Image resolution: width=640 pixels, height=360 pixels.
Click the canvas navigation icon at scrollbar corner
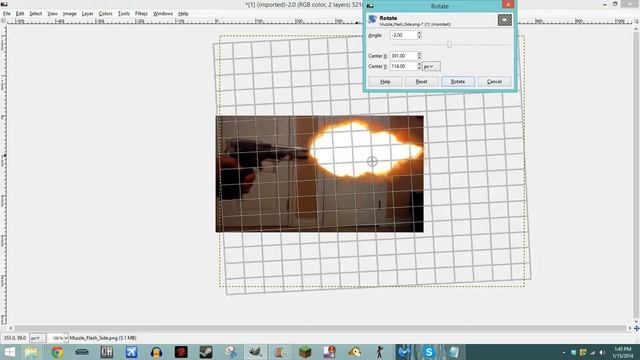[x=636, y=328]
